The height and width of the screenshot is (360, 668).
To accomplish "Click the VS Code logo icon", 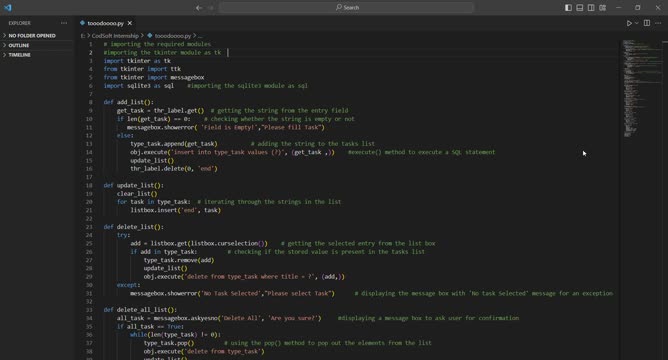I will (x=8, y=7).
